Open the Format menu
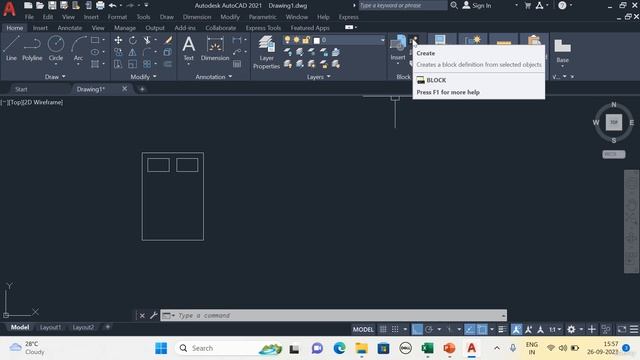The height and width of the screenshot is (360, 640). (x=117, y=17)
